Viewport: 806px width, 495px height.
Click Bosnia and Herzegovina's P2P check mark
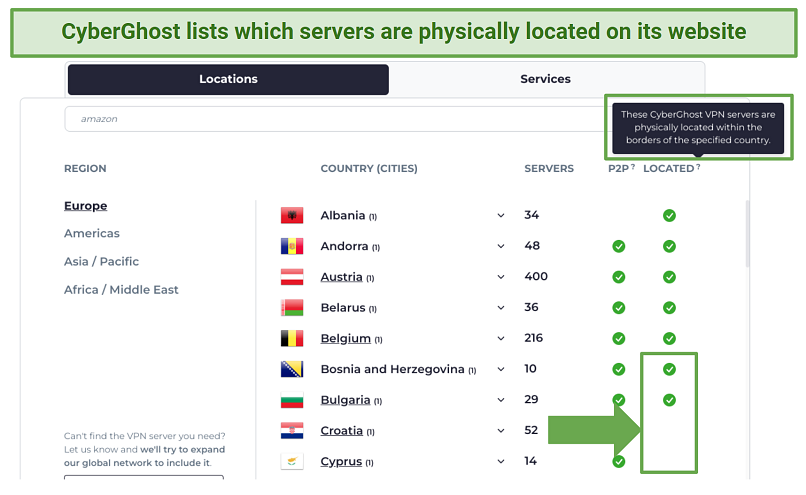tap(619, 369)
